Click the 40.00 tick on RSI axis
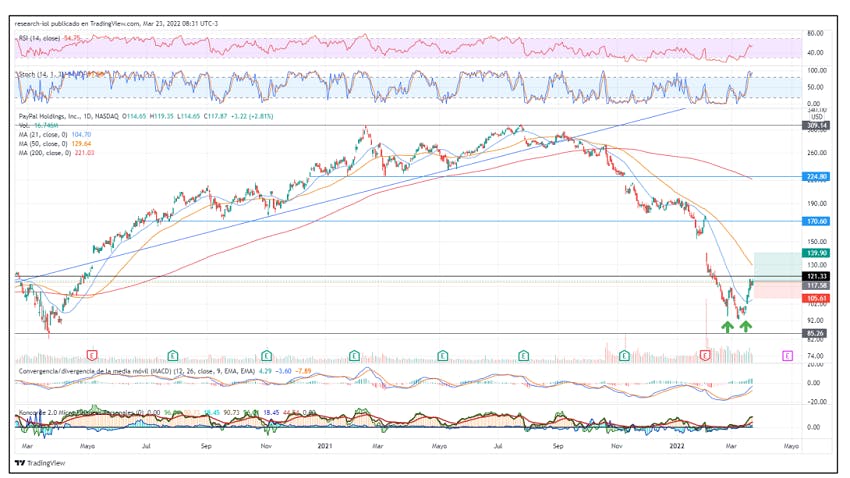The height and width of the screenshot is (478, 850). (x=816, y=53)
